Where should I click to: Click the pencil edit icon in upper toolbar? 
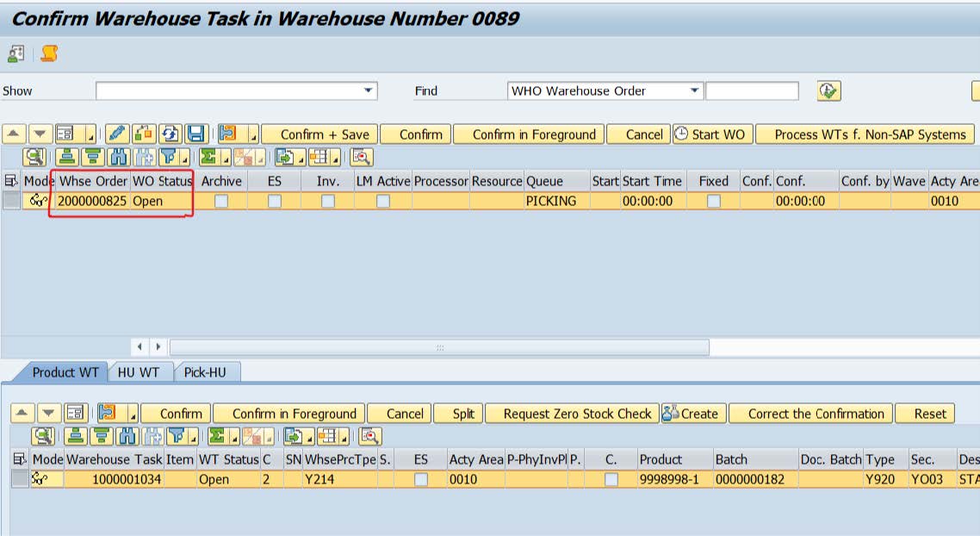point(117,134)
